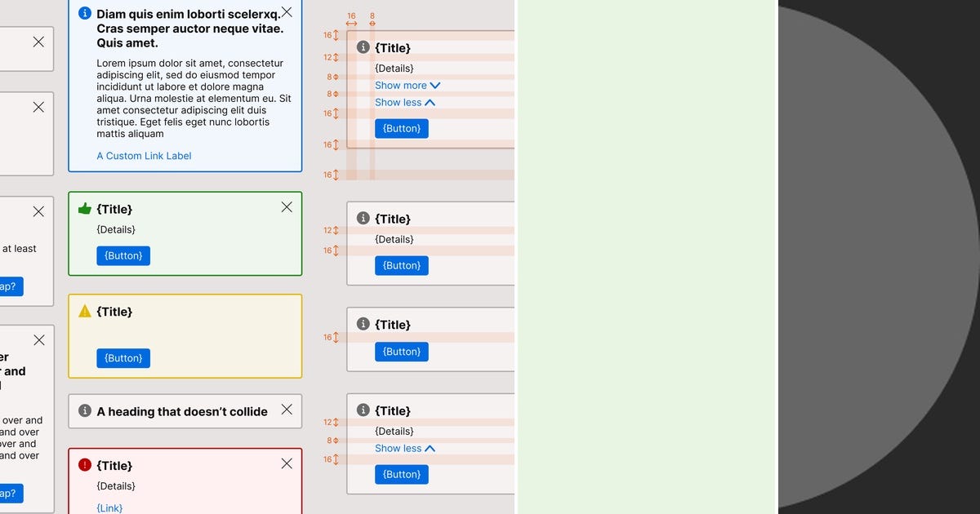
Task: Click the {Link} in the red error alert
Action: click(109, 507)
